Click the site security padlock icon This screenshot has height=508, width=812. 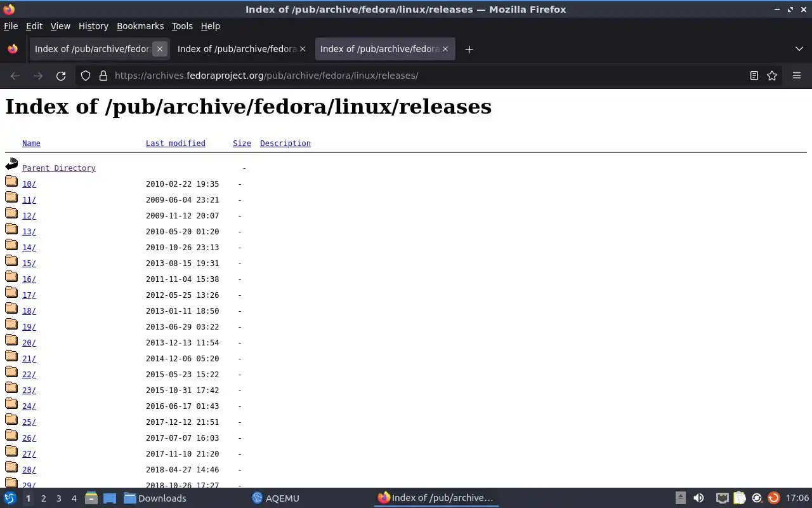tap(103, 76)
